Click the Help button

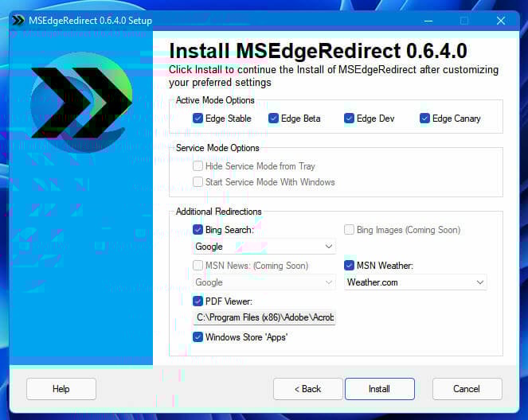(x=61, y=389)
